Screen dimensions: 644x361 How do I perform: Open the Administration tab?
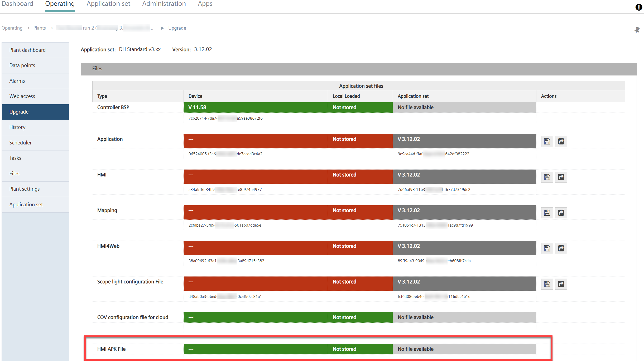pos(164,4)
